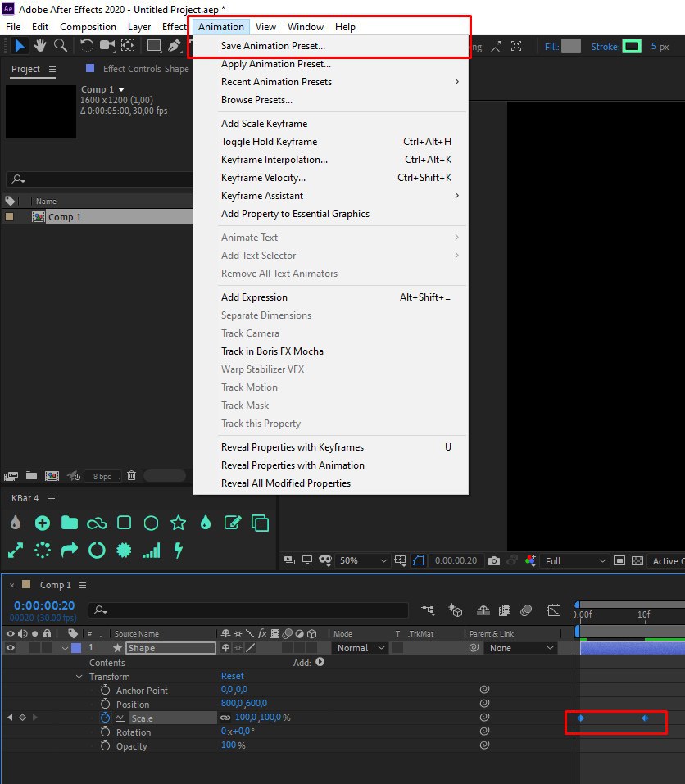Click the KBar folder icon
The height and width of the screenshot is (784, 685).
[70, 523]
